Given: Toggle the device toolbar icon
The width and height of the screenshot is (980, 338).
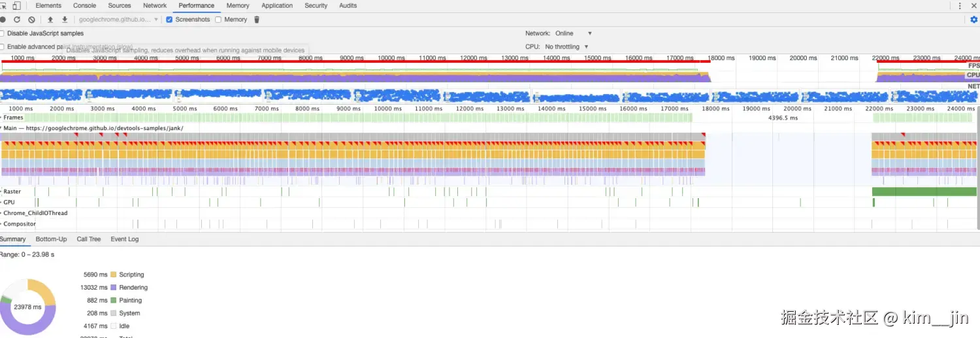Looking at the screenshot, I should (17, 6).
